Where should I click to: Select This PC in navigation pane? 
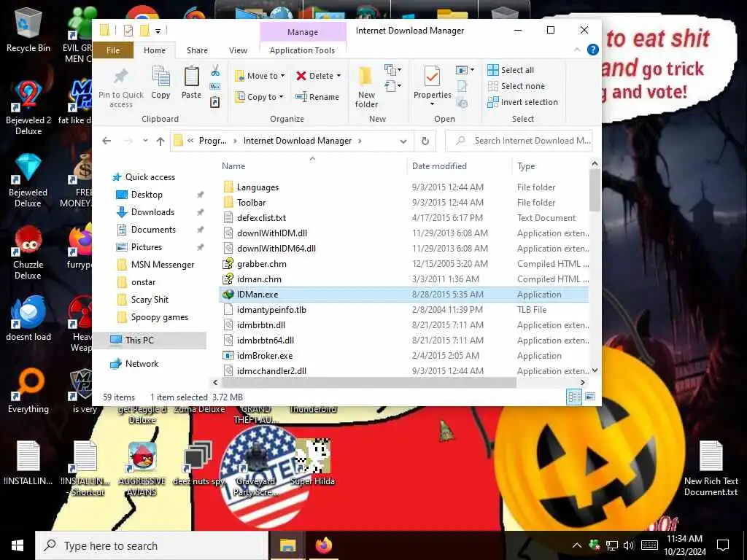[x=139, y=340]
